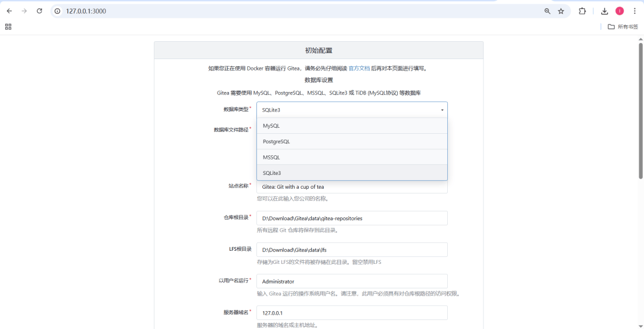Open the zoom magnifier in address bar
The width and height of the screenshot is (644, 329).
547,11
